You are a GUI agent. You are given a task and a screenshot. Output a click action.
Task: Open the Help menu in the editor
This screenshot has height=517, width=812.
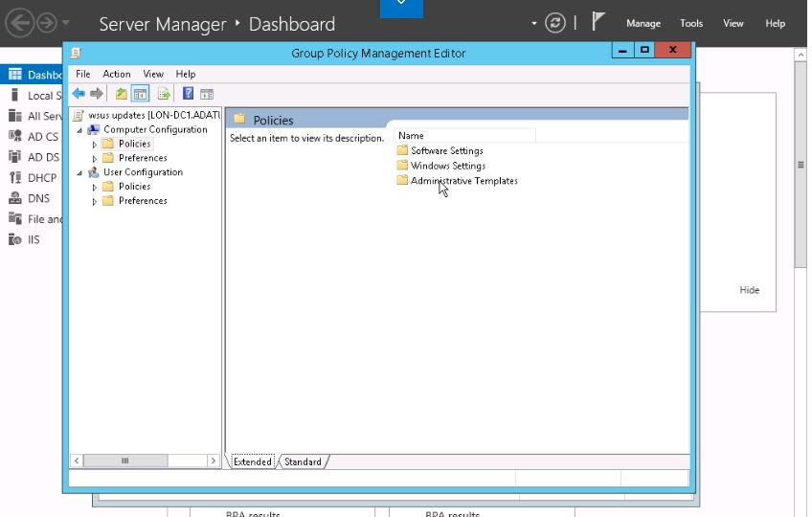[x=186, y=74]
